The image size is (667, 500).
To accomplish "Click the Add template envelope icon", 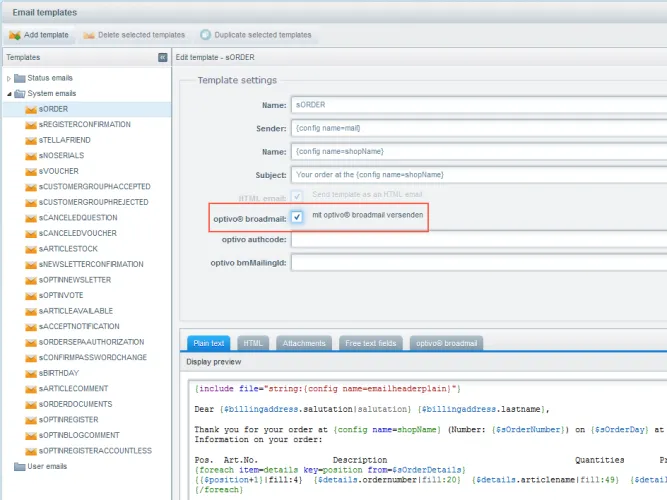I will 15,35.
